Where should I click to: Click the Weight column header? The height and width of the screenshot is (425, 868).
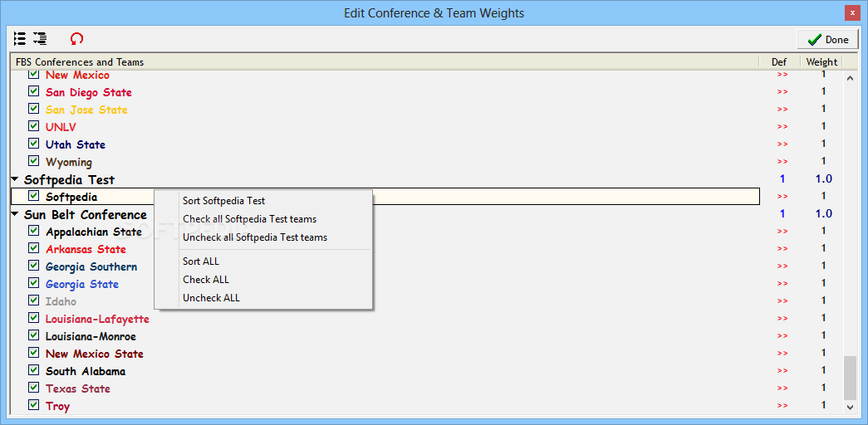tap(821, 62)
